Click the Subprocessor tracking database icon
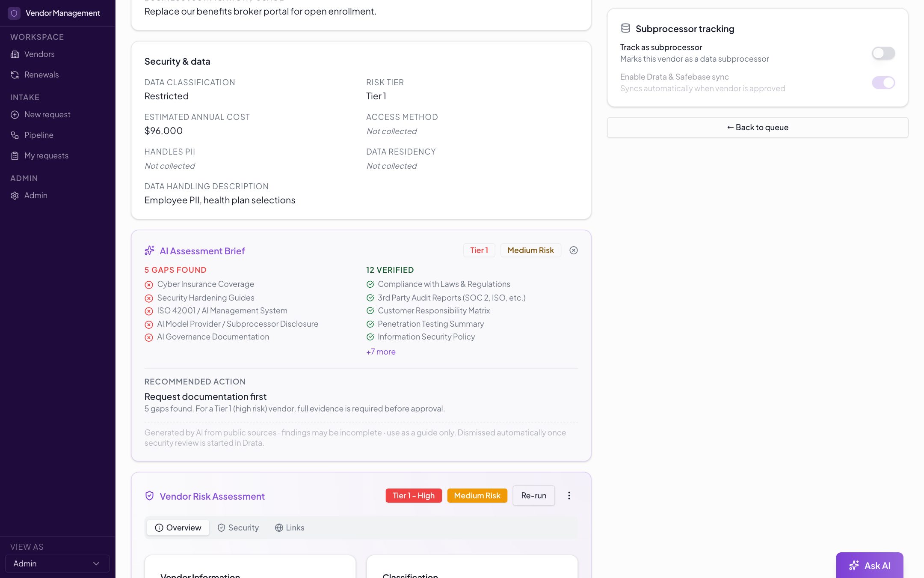The height and width of the screenshot is (578, 924). click(x=625, y=28)
